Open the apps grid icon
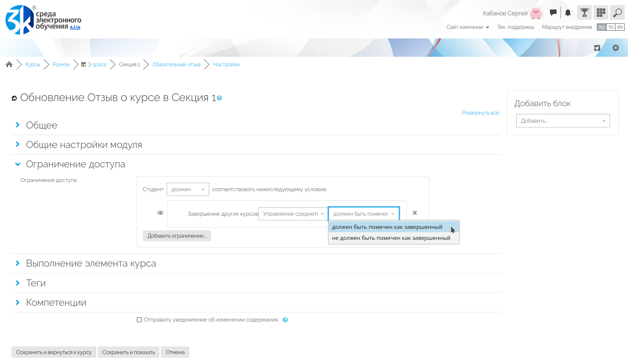628x364 pixels. click(601, 13)
